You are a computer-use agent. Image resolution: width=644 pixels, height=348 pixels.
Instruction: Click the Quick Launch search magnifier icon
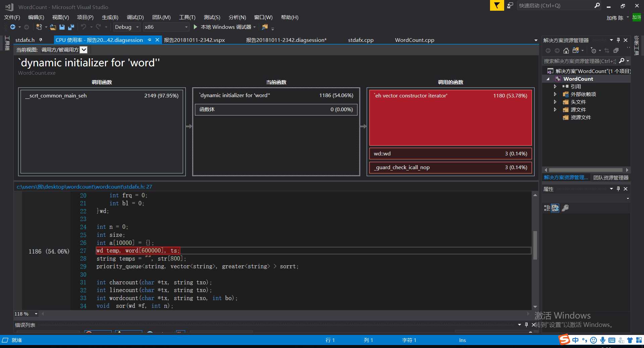(x=597, y=5)
